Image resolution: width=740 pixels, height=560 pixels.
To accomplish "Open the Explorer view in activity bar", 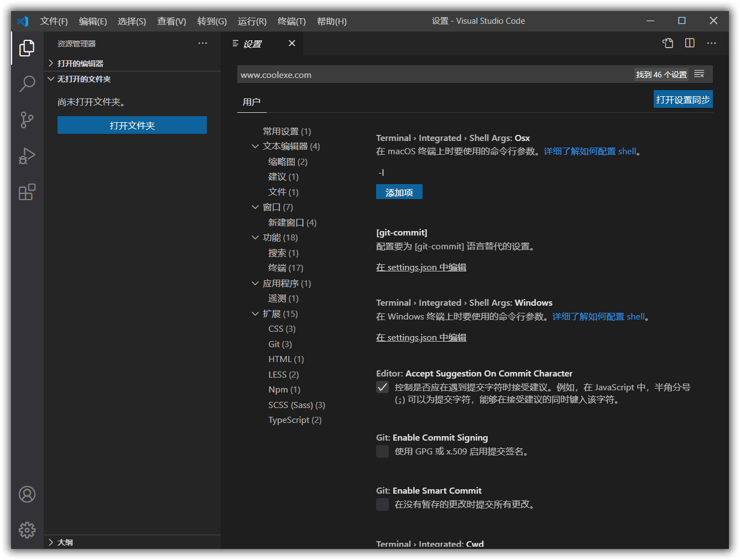I will pos(27,48).
